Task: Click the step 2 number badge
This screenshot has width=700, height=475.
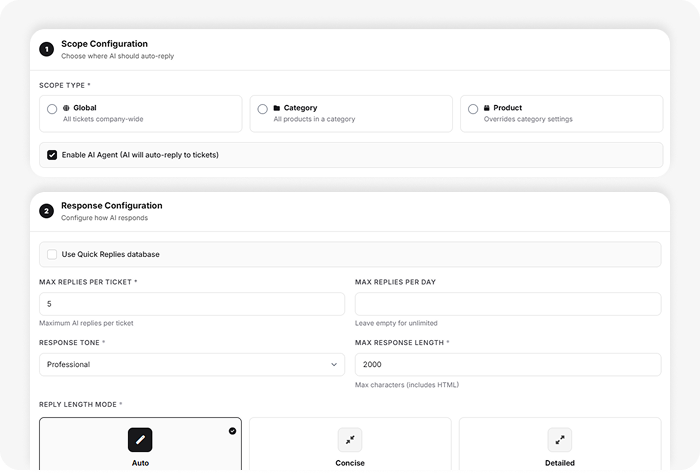Action: tap(46, 211)
